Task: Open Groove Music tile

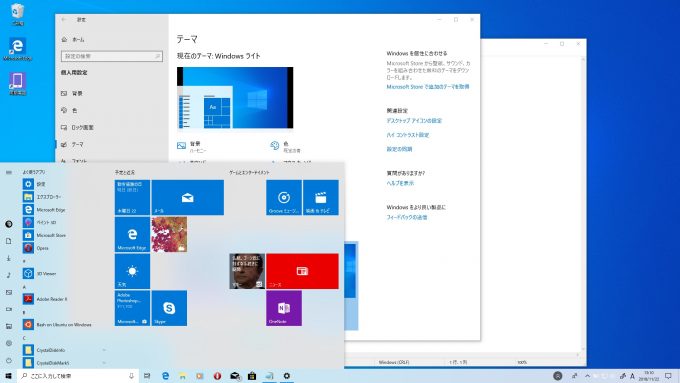Action: coord(284,197)
